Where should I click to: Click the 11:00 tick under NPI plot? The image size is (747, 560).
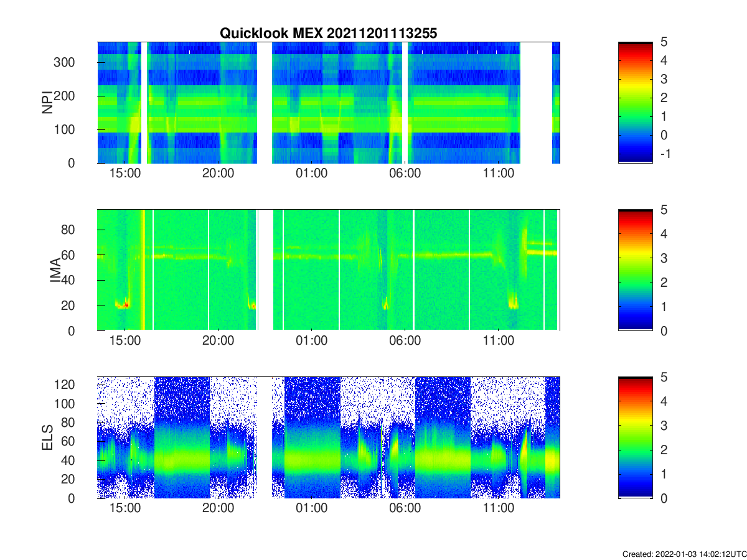498,174
